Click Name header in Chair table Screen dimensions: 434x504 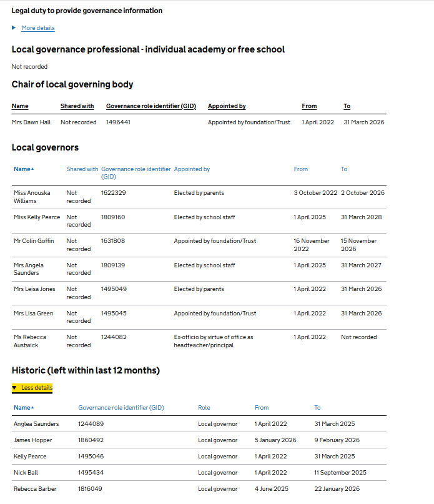point(20,106)
